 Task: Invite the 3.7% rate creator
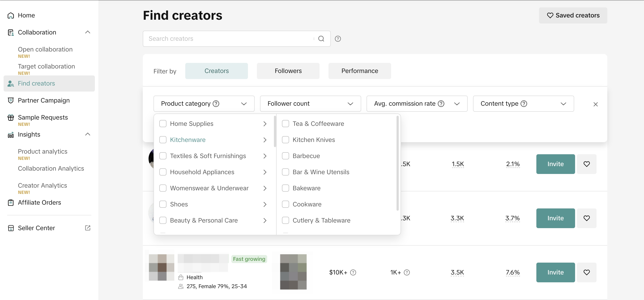[555, 218]
